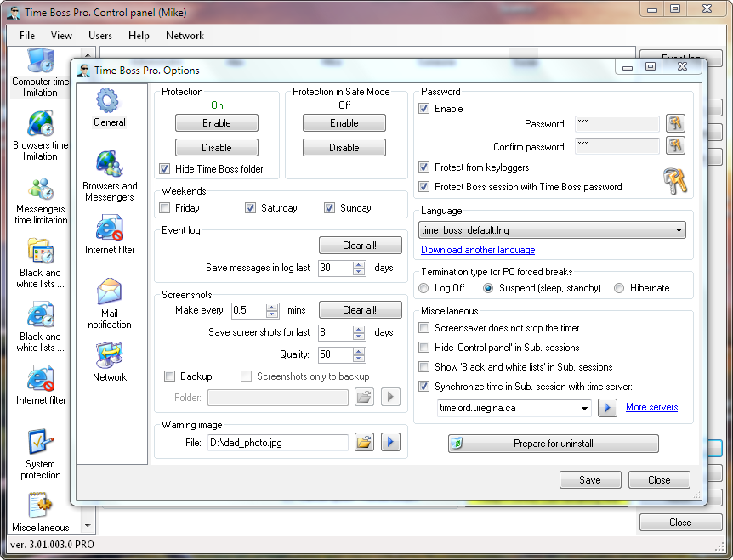
Task: Preview the warning image file
Action: pyautogui.click(x=390, y=442)
